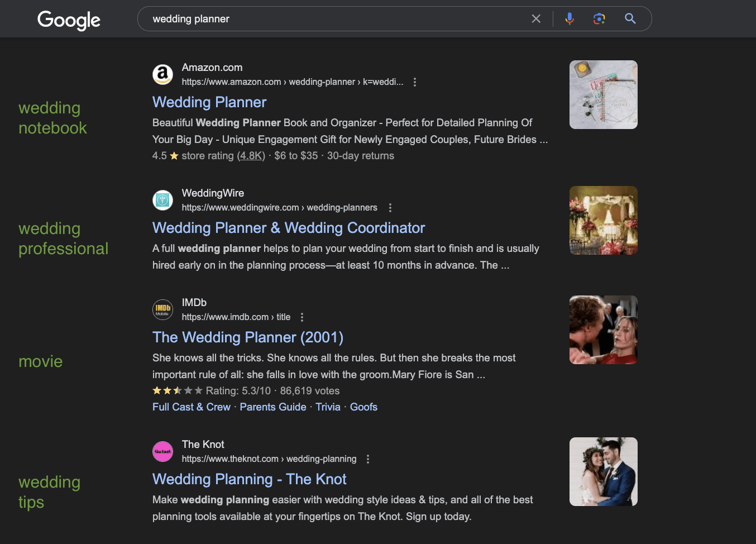Click the IMDb site name
The width and height of the screenshot is (756, 544).
pos(194,303)
